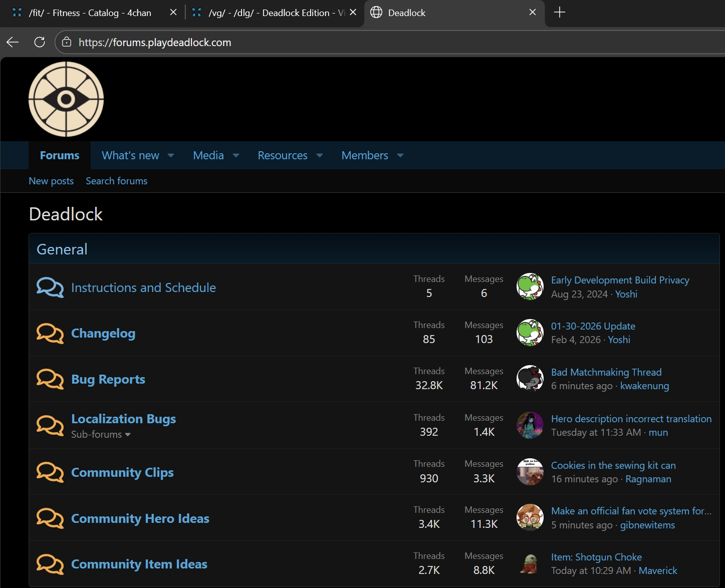Open a new browser tab
The height and width of the screenshot is (588, 725).
pos(560,13)
